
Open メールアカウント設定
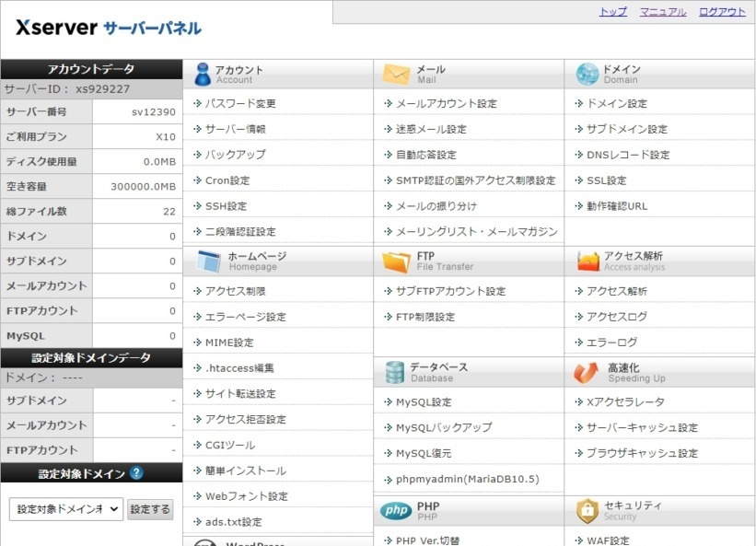point(446,103)
